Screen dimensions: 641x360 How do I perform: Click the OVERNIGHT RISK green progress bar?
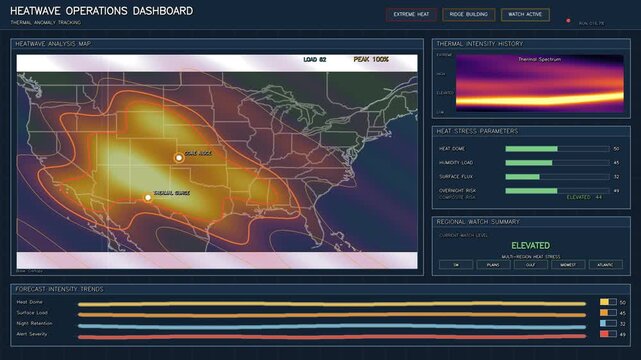(531, 190)
